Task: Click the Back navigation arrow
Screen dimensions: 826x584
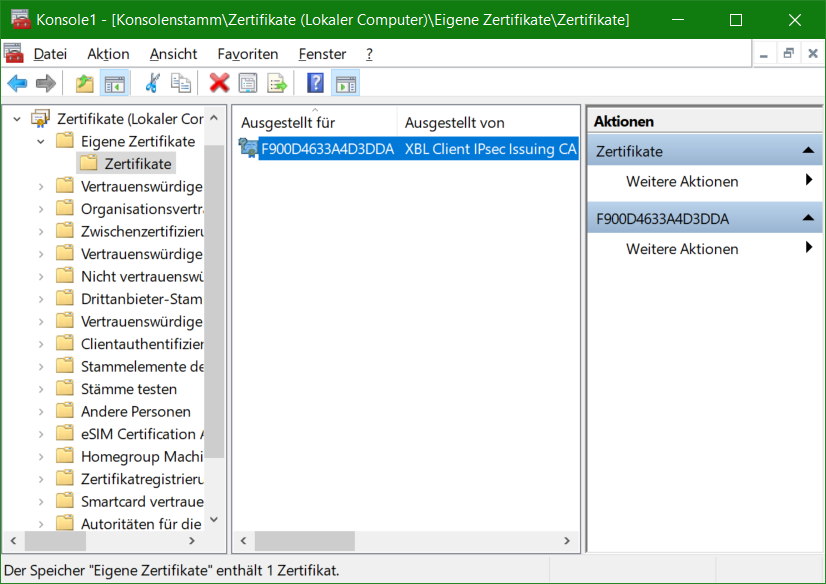Action: [17, 83]
